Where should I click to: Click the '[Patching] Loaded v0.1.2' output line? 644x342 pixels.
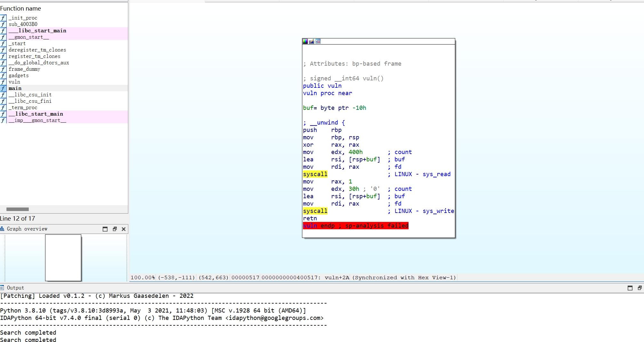[x=97, y=296]
